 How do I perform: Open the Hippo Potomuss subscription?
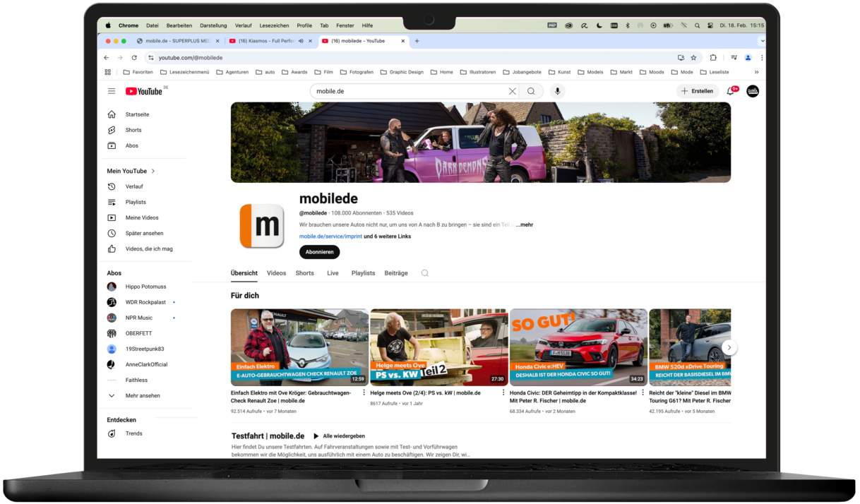coord(147,287)
